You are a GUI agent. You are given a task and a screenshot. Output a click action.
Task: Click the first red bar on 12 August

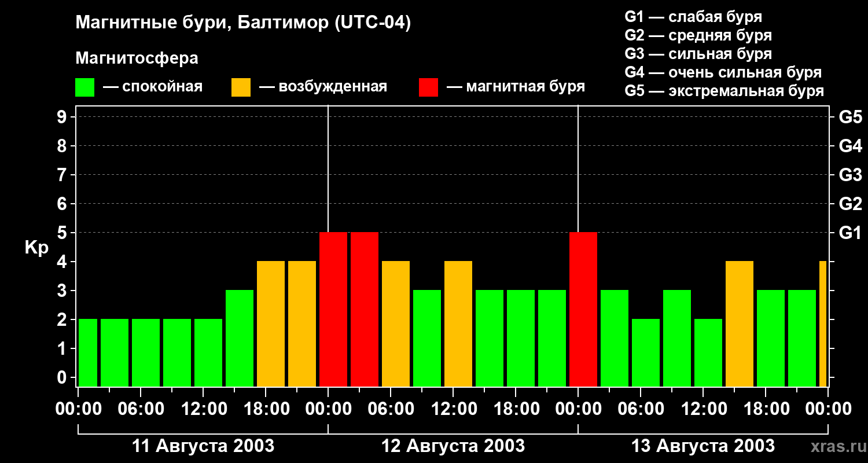pos(333,310)
